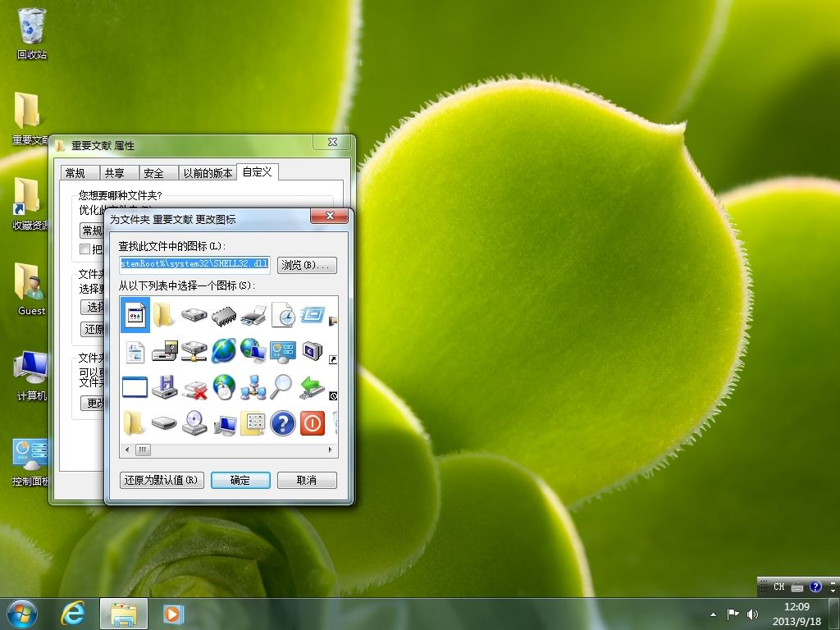Pick the globe with mouse icon
The width and height of the screenshot is (840, 630).
(224, 387)
